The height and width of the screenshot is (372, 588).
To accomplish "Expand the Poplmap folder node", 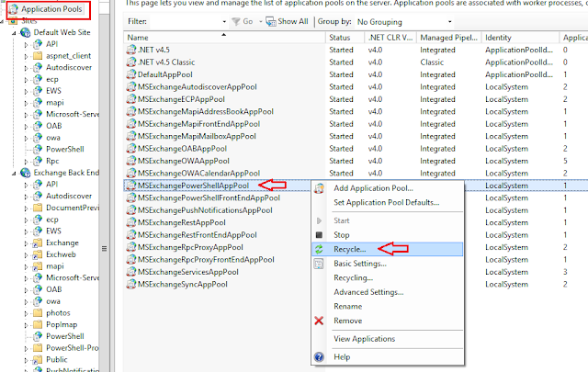I will click(x=26, y=325).
